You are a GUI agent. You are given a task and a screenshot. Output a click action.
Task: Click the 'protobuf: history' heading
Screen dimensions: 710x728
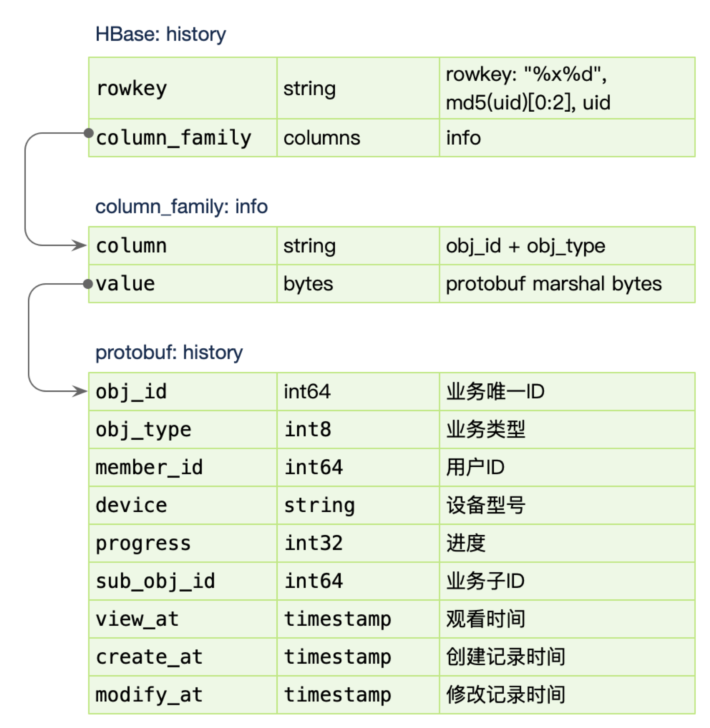[x=169, y=352]
